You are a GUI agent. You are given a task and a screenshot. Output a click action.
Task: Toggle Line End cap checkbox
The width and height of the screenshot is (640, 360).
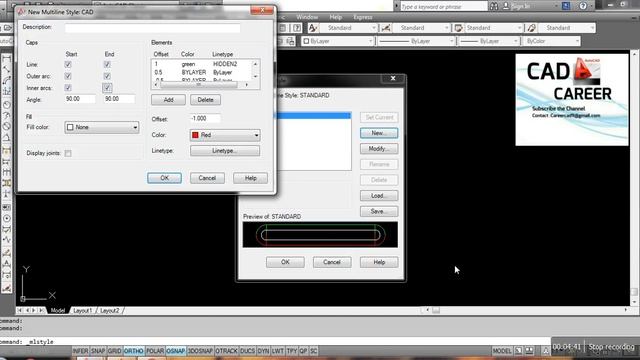(x=107, y=64)
